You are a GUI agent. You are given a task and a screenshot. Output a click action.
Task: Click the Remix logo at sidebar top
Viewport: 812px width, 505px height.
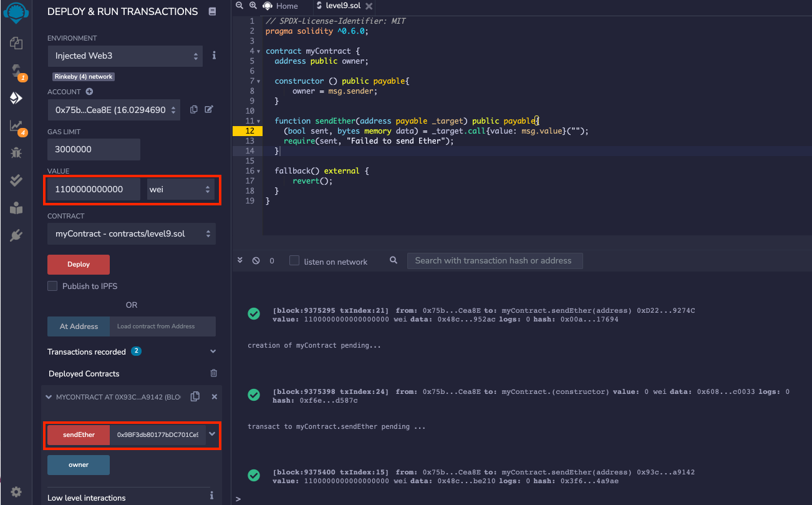(16, 12)
